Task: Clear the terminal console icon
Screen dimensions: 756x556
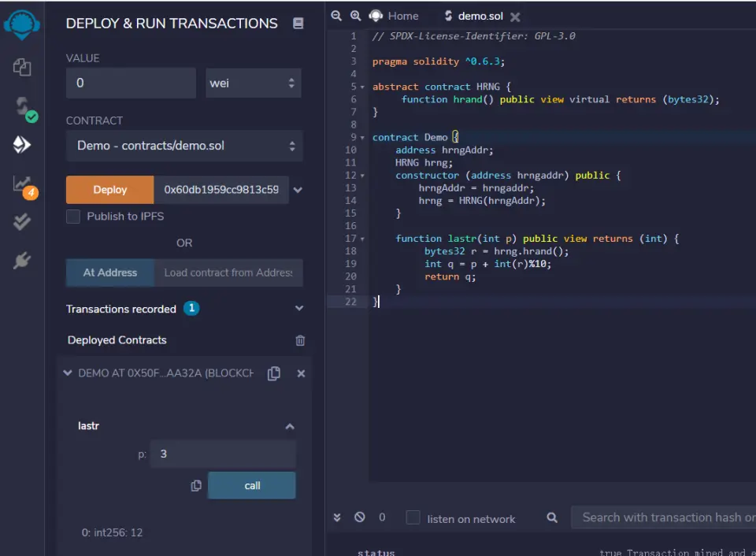Action: 360,517
